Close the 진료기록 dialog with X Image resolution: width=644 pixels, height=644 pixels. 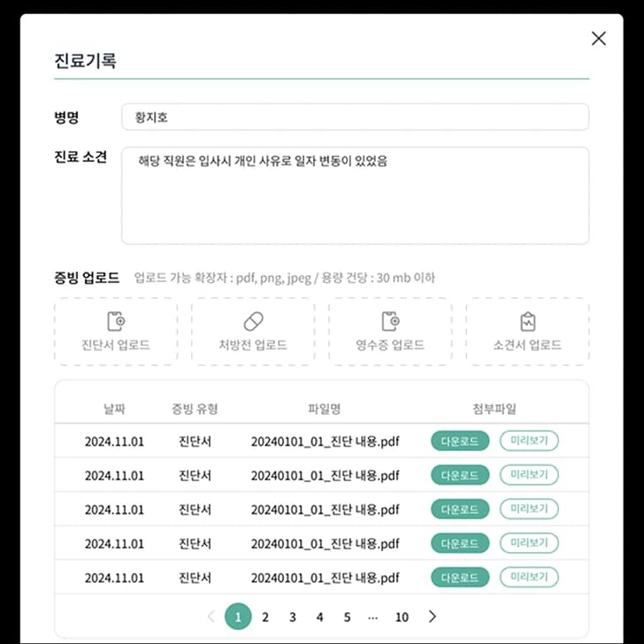pos(598,39)
